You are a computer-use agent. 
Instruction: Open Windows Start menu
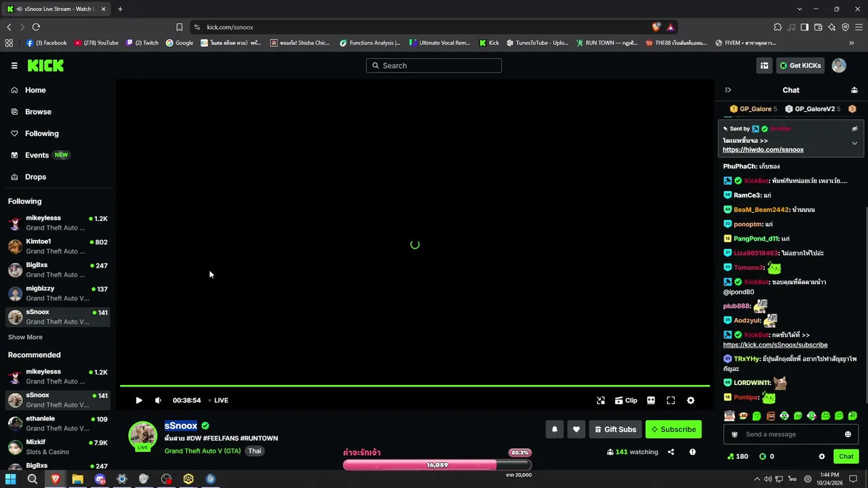[11, 479]
